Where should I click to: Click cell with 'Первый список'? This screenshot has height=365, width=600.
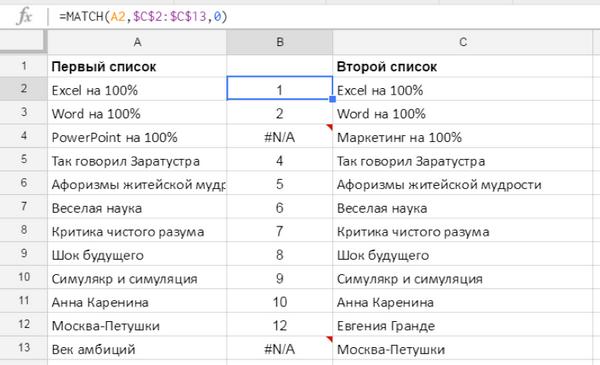(x=137, y=66)
